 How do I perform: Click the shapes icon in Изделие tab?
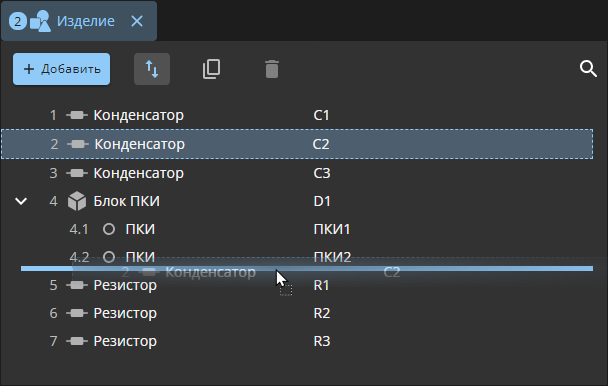[40, 21]
